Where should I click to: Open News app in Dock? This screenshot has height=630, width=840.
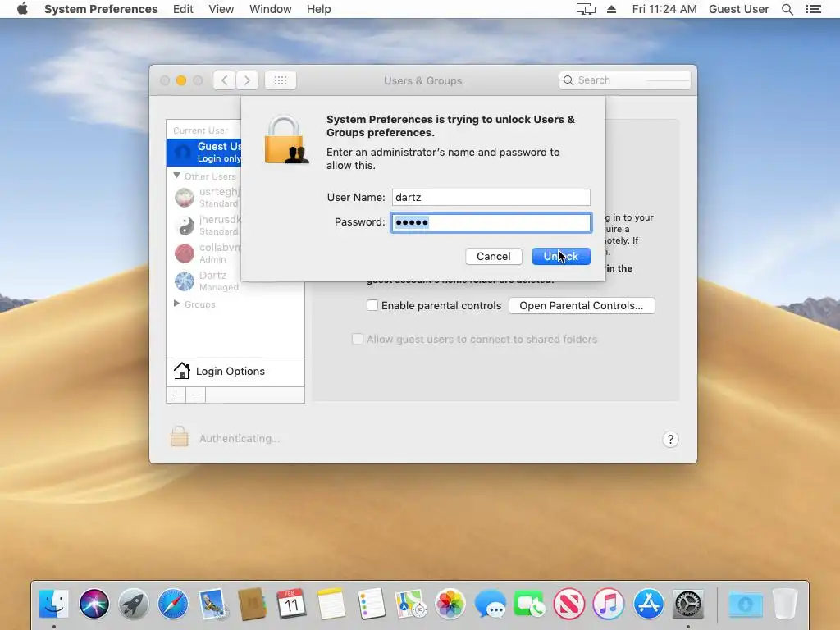point(569,604)
